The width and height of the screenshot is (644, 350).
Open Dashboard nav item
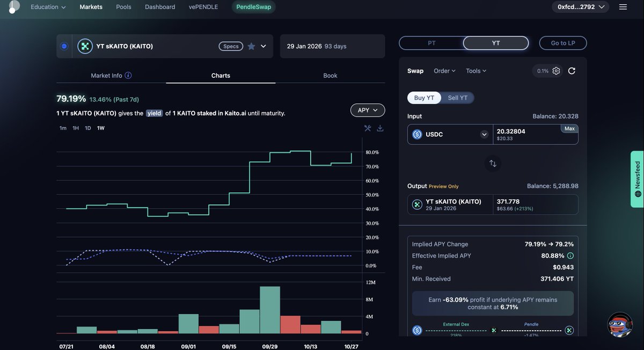pos(160,7)
